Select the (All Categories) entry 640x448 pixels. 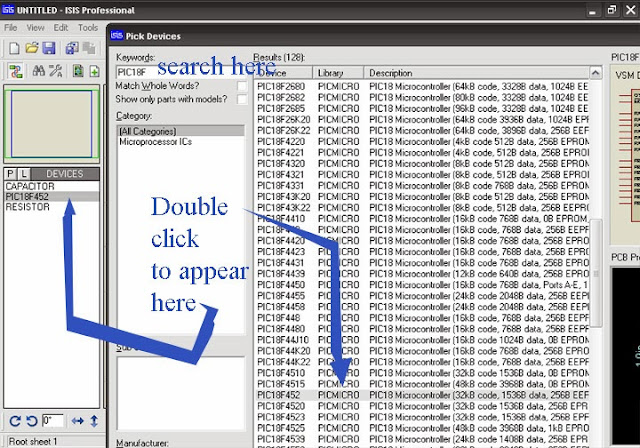tap(181, 131)
